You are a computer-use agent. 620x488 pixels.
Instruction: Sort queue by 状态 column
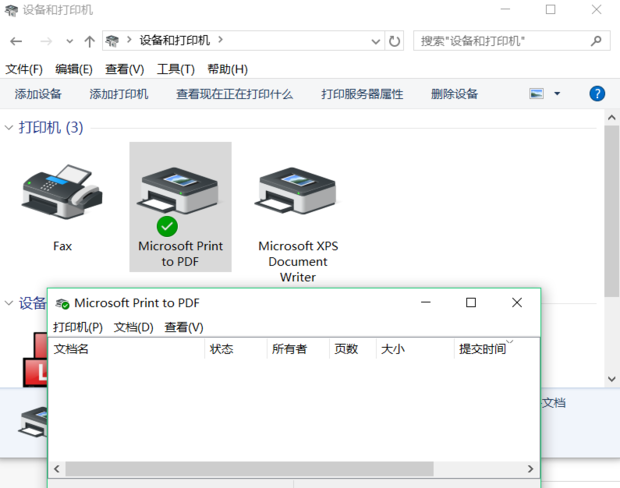click(236, 349)
